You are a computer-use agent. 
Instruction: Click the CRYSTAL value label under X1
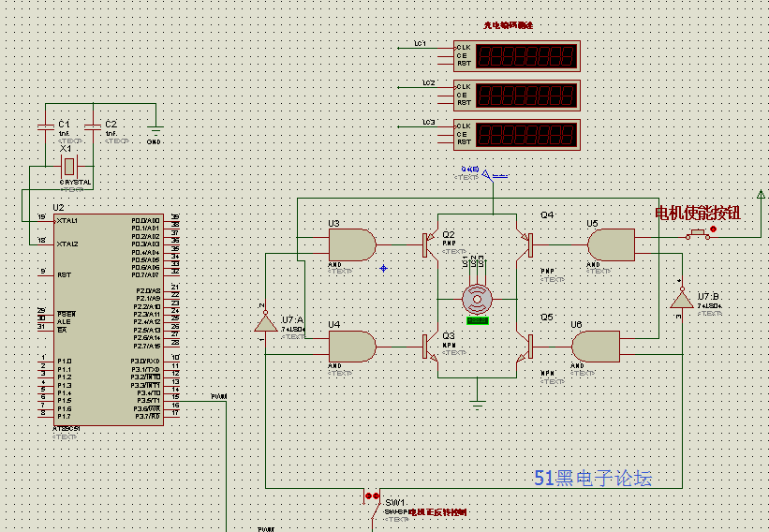point(75,183)
